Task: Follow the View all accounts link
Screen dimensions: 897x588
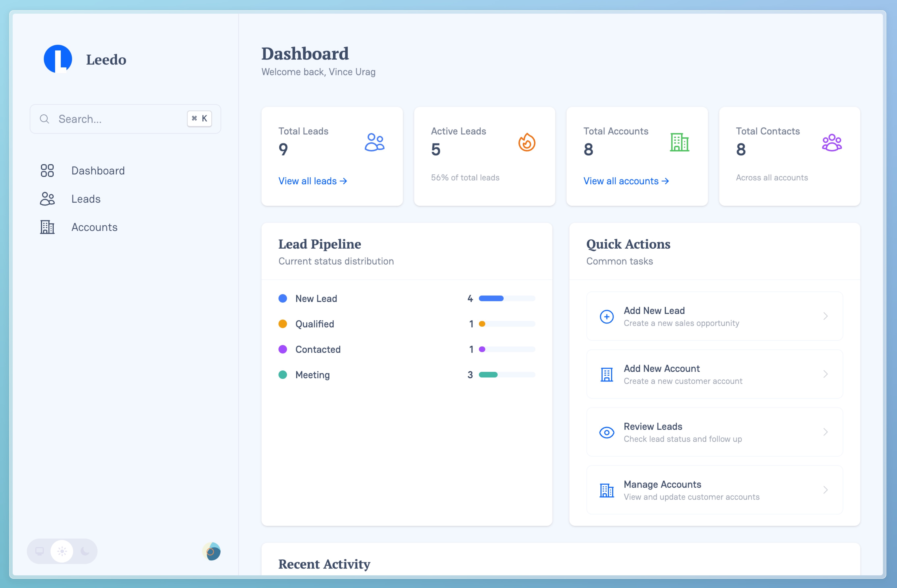Action: 626,181
